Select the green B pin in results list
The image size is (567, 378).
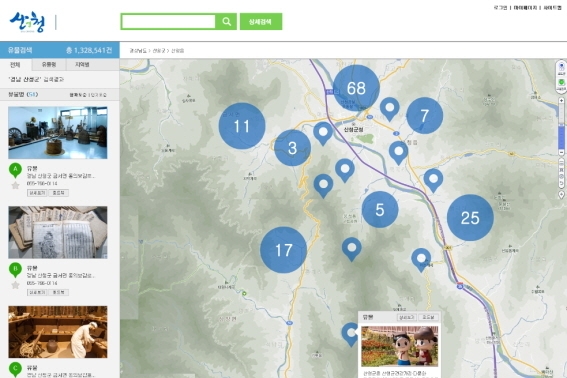pyautogui.click(x=15, y=270)
